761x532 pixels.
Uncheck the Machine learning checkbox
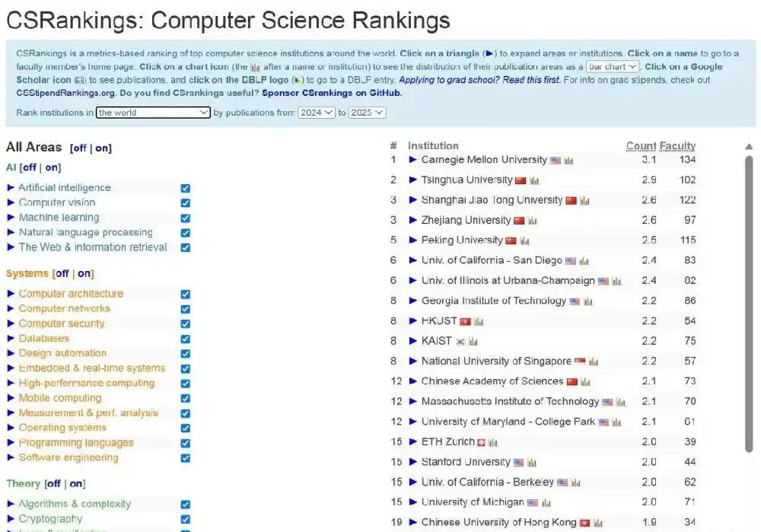pyautogui.click(x=186, y=218)
